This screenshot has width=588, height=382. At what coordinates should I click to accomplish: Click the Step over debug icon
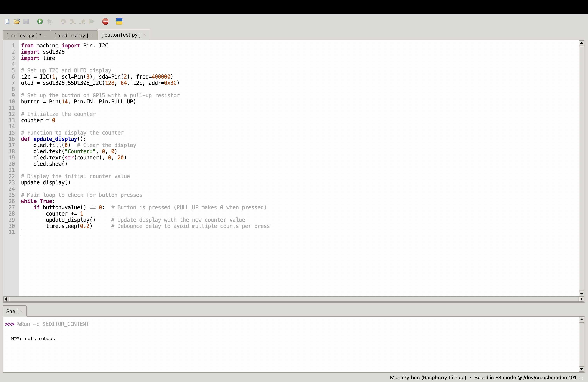pos(63,21)
